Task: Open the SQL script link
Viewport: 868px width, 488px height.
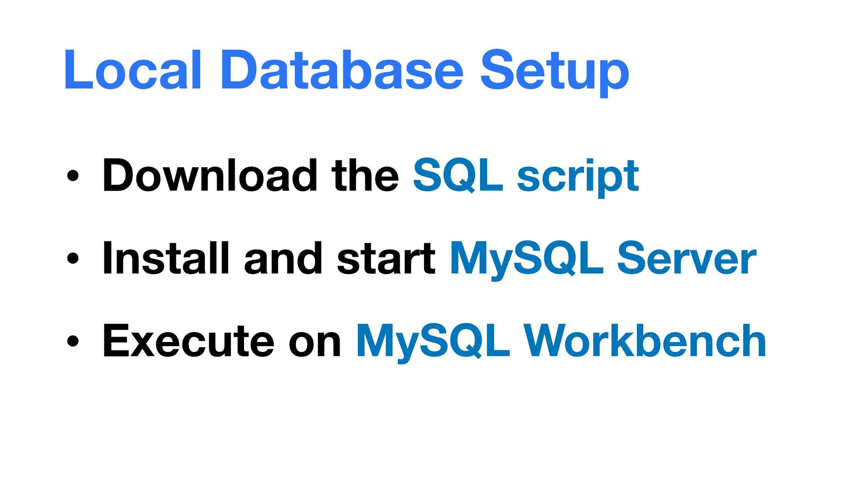Action: coord(526,176)
